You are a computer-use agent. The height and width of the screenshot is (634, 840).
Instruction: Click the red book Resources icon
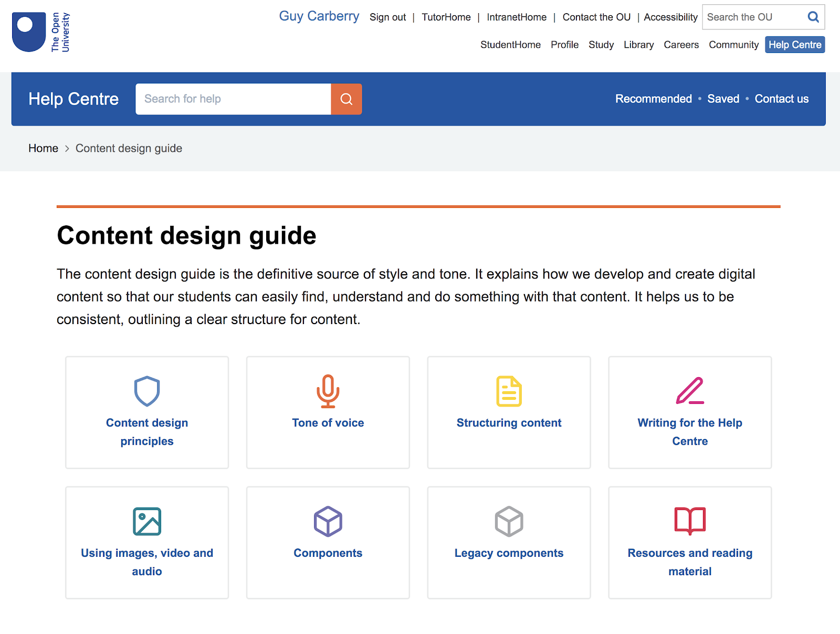(690, 521)
